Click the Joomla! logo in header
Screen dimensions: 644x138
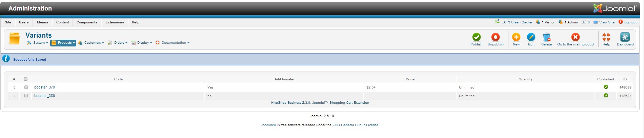click(615, 8)
